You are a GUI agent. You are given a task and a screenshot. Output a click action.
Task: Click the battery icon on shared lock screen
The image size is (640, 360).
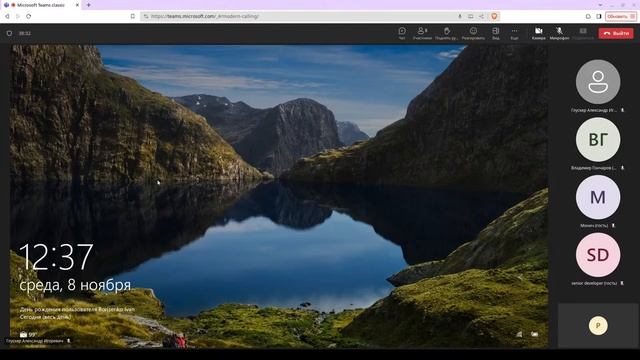[x=534, y=334]
